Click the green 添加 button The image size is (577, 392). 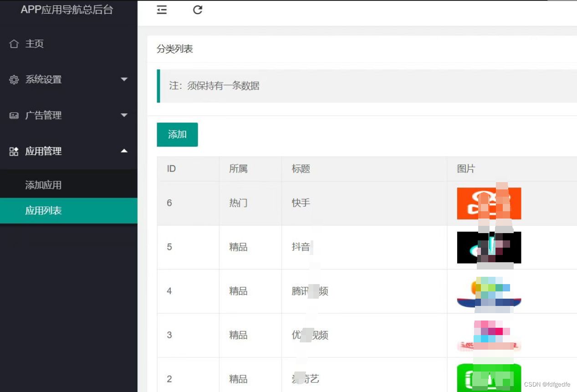[177, 134]
